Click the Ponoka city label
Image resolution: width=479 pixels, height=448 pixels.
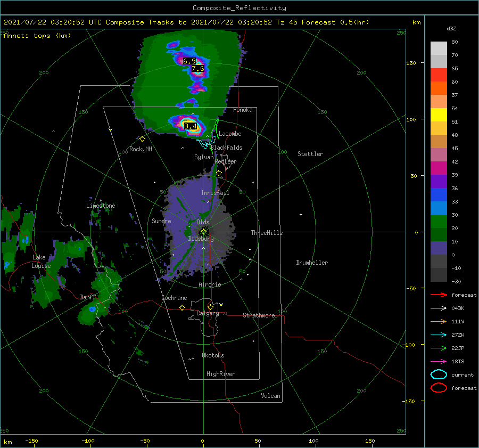tap(243, 110)
